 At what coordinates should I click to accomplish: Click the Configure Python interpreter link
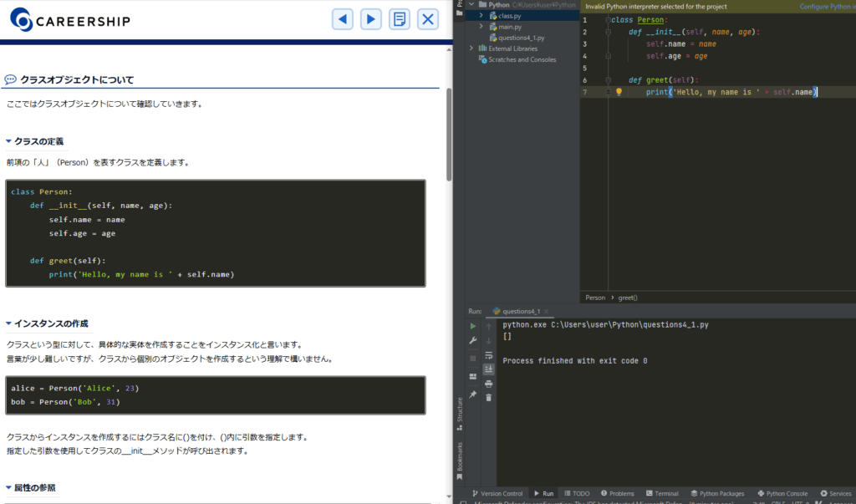[x=826, y=6]
